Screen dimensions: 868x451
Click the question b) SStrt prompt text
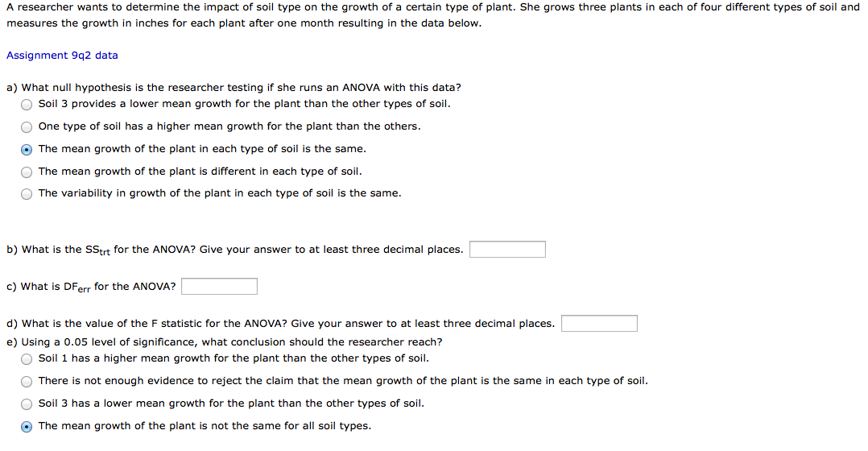[x=235, y=250]
